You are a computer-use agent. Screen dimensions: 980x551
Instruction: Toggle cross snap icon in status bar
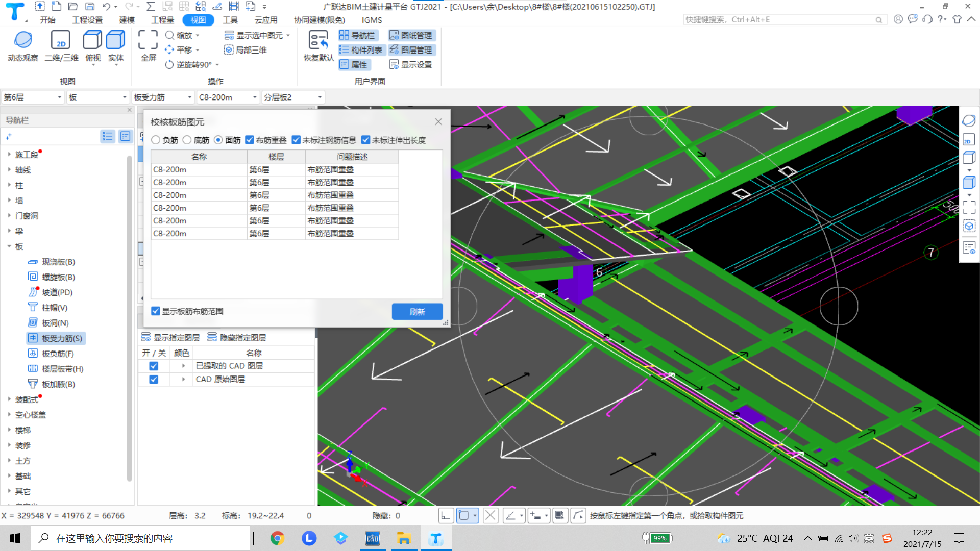(x=491, y=516)
